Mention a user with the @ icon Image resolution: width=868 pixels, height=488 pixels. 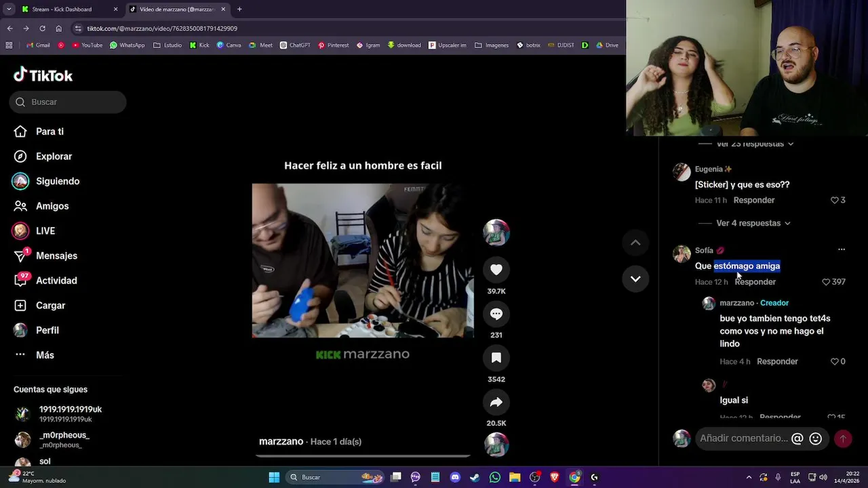(x=797, y=439)
